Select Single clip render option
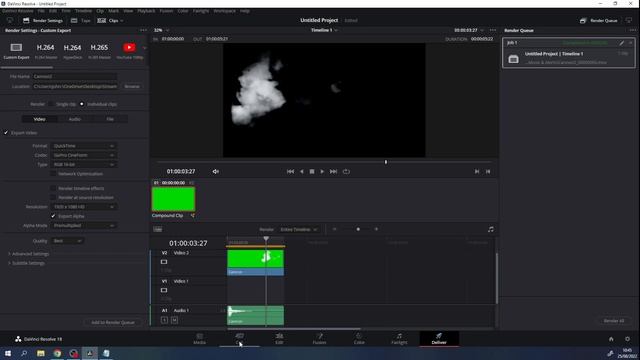The image size is (640, 360). 51,104
